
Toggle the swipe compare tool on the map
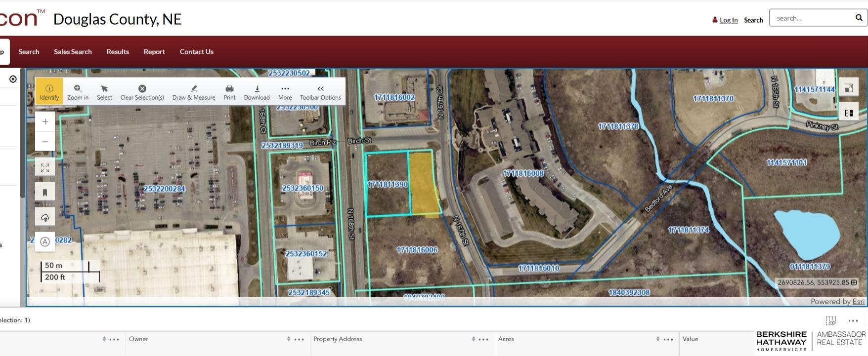pyautogui.click(x=849, y=113)
